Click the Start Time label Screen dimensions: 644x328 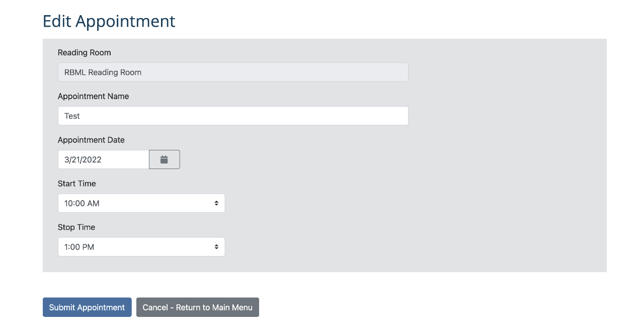tap(76, 184)
